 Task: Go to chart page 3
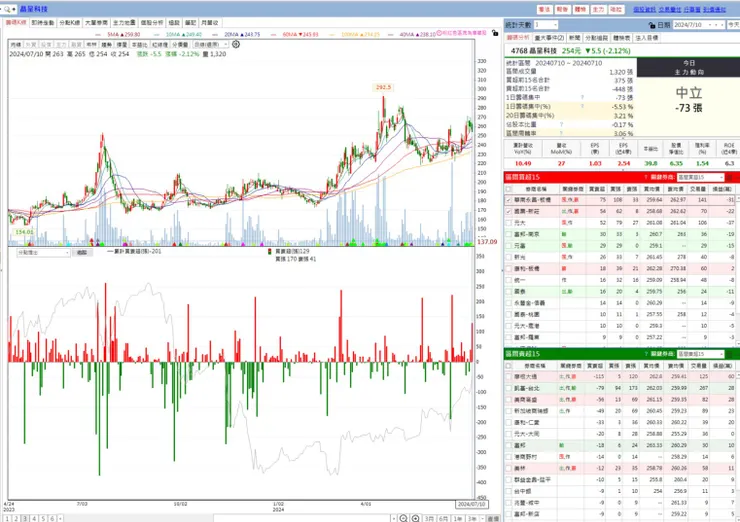(25, 519)
